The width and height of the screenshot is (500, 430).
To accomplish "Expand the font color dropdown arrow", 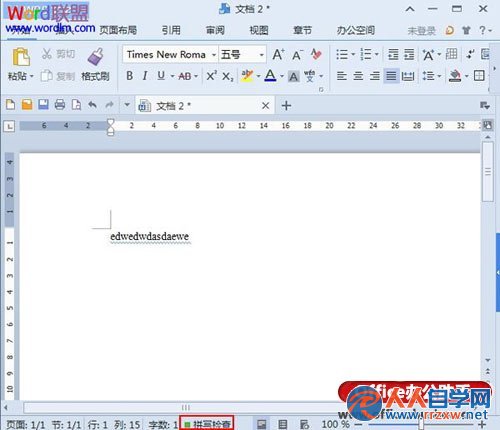I will [x=282, y=76].
